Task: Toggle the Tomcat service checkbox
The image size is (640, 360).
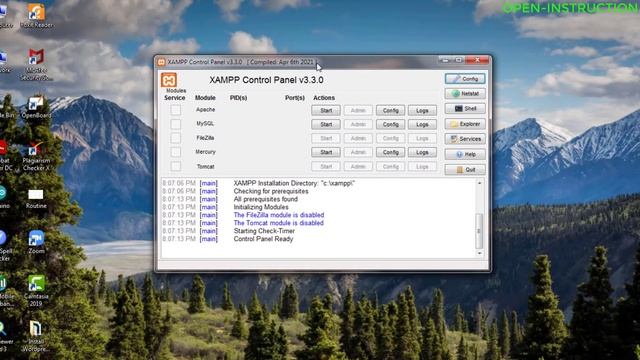Action: pos(176,166)
